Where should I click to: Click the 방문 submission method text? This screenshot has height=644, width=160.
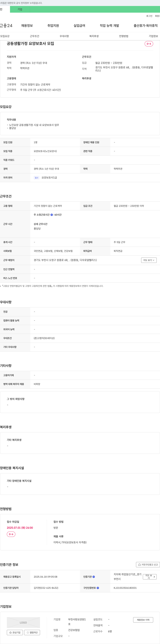point(56,528)
